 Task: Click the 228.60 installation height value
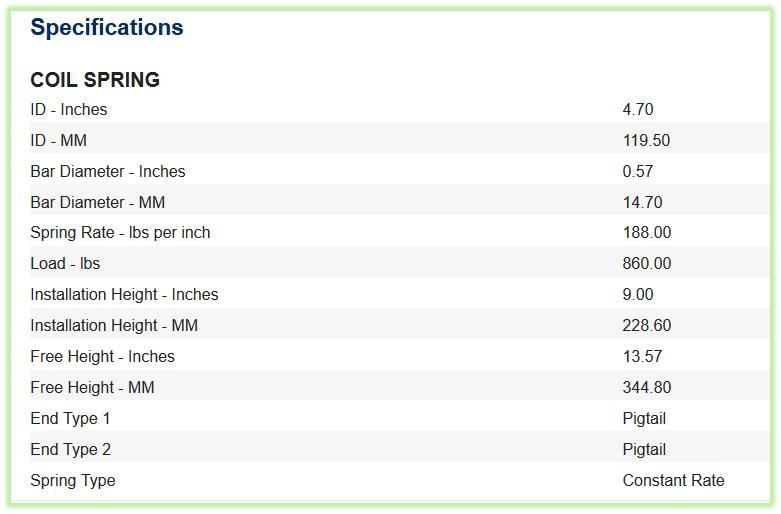tap(647, 325)
